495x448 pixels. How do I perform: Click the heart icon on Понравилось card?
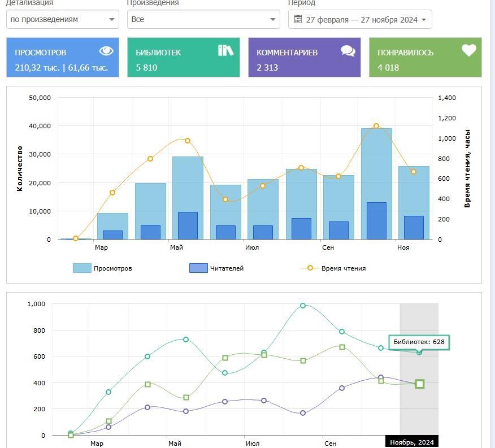[469, 50]
